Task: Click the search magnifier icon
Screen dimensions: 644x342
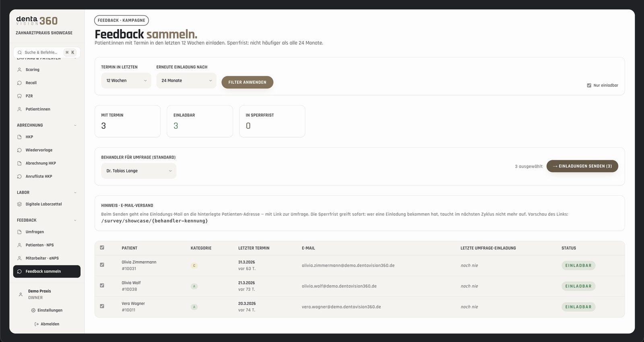Action: (20, 52)
